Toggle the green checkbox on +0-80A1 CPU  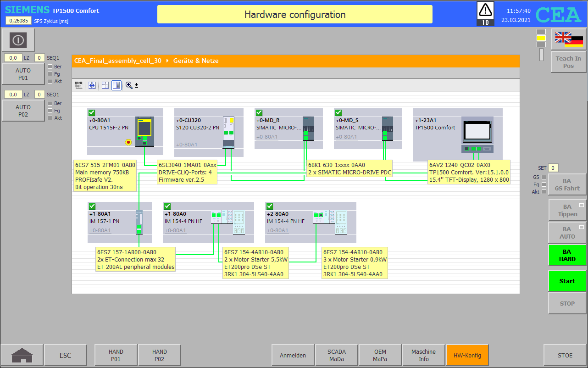tap(92, 113)
